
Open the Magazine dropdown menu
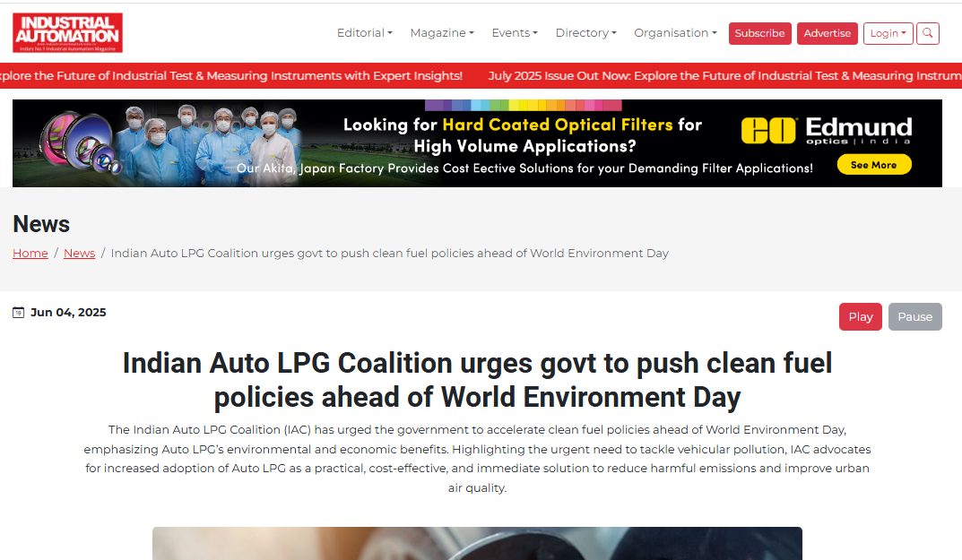tap(441, 33)
